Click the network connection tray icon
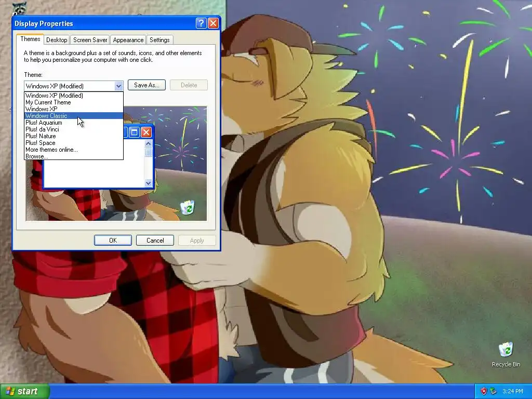 tap(493, 391)
